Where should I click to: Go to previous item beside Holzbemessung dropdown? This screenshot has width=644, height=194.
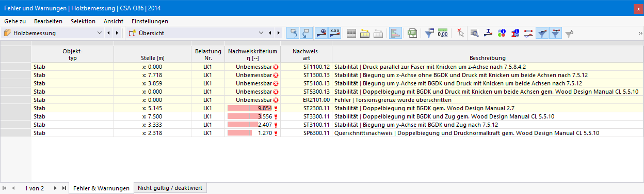(x=108, y=33)
